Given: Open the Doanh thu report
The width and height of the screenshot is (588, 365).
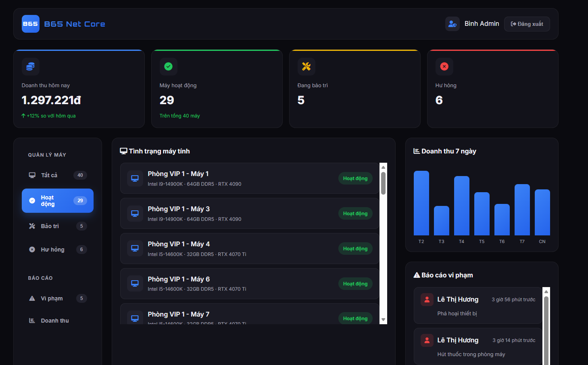Looking at the screenshot, I should (x=57, y=321).
